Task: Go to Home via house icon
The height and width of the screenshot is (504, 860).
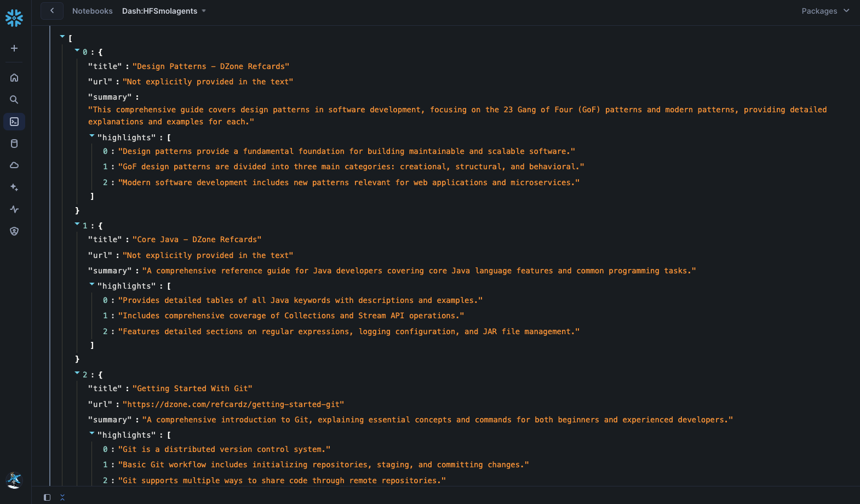Action: pyautogui.click(x=14, y=78)
